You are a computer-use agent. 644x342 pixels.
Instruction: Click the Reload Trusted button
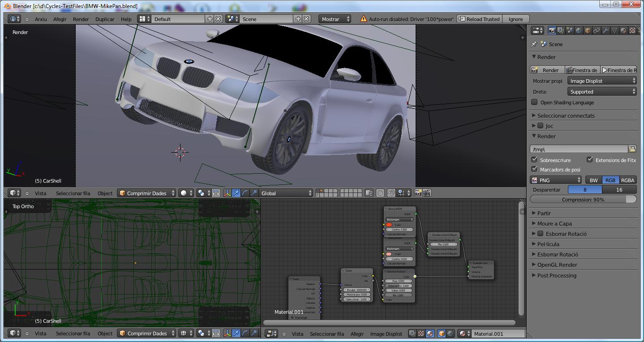479,19
